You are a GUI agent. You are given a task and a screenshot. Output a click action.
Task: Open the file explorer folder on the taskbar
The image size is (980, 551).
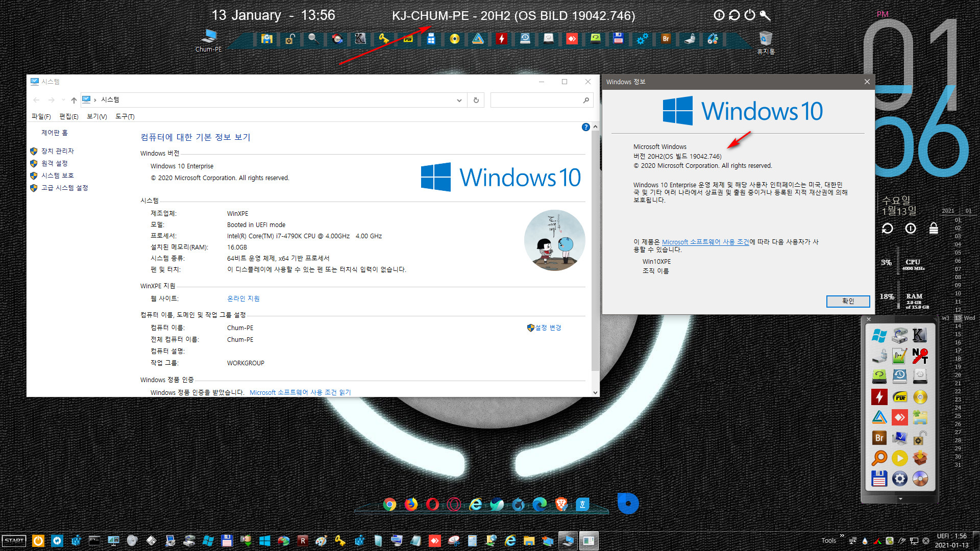point(529,541)
